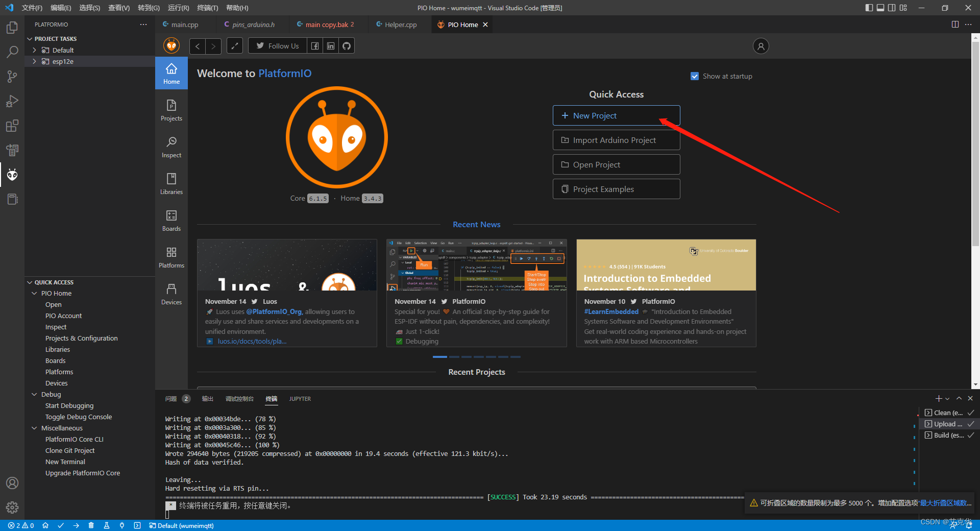Open the Accounts icon in the activity bar
This screenshot has height=531, width=980.
pos(12,483)
